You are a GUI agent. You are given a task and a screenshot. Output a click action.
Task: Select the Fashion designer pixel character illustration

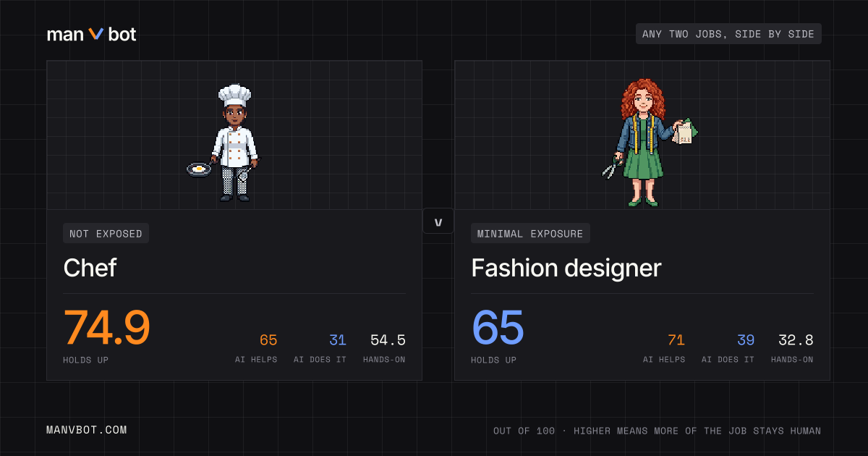click(x=649, y=143)
